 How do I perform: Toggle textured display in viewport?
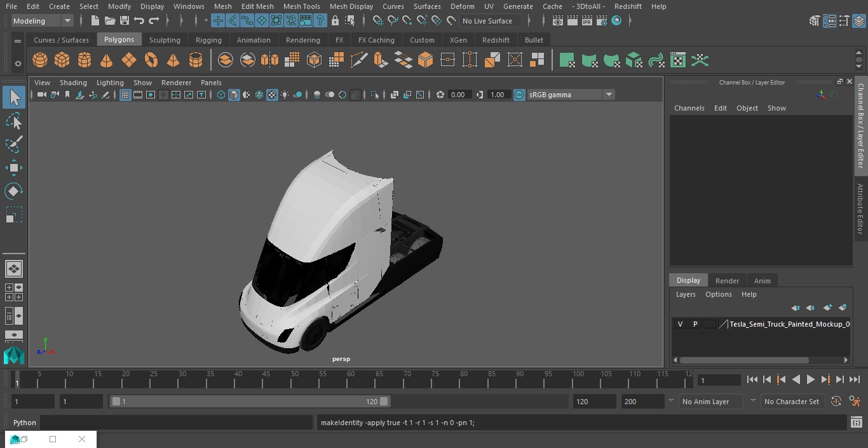click(x=272, y=95)
